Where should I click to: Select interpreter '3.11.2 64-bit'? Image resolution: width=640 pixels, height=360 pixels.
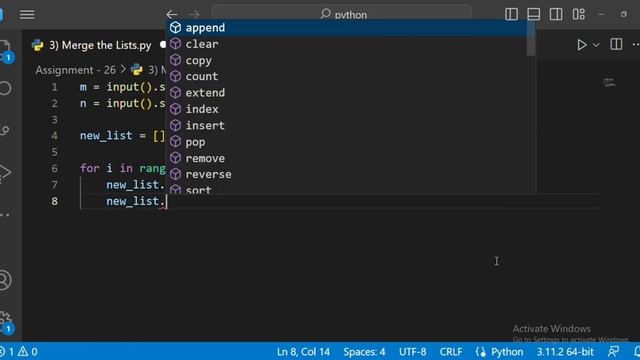[x=565, y=352]
